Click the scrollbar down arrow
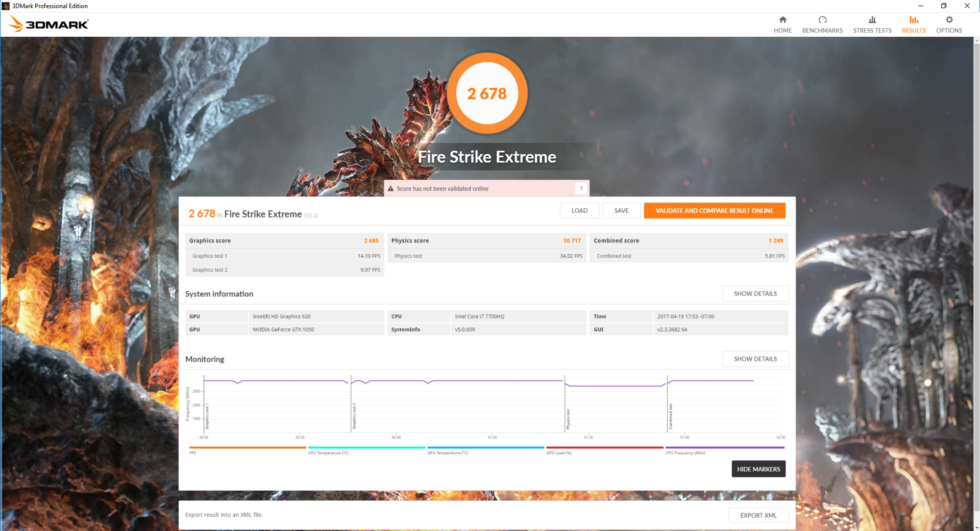 (x=976, y=527)
